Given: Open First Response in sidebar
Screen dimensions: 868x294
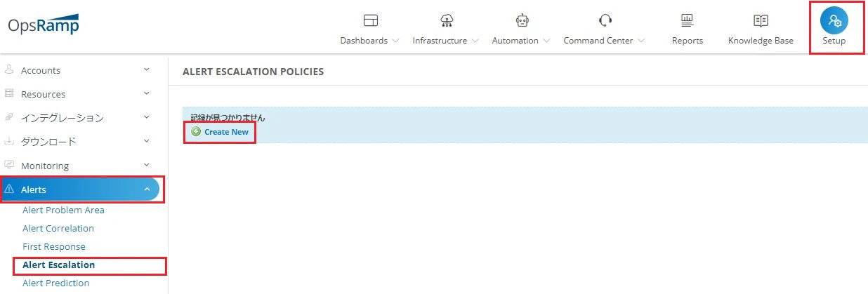Looking at the screenshot, I should point(54,246).
